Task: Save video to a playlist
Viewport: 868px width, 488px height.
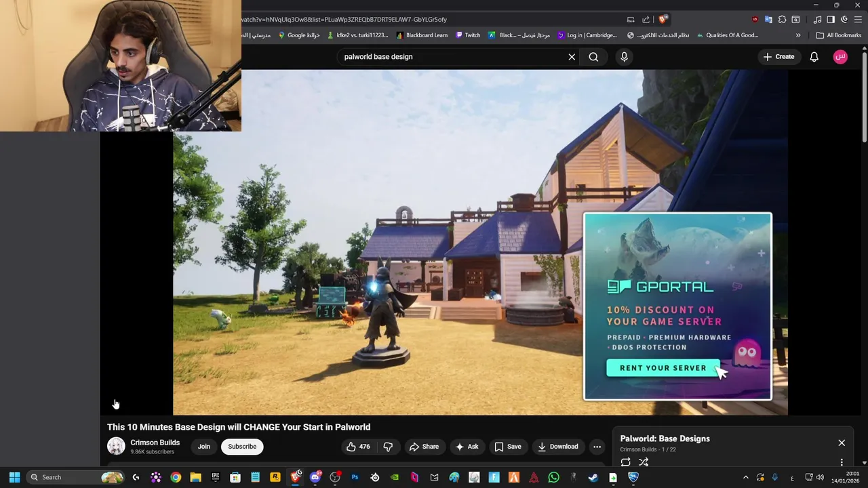Action: (x=507, y=447)
